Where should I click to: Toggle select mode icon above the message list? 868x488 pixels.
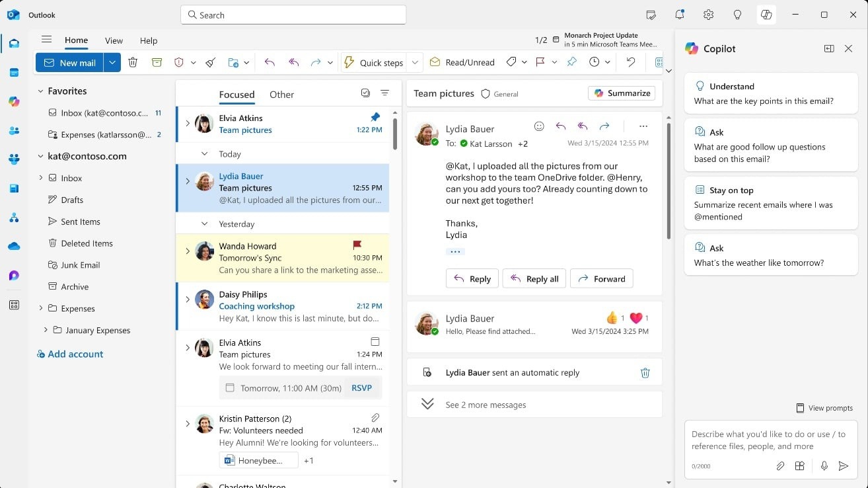365,93
